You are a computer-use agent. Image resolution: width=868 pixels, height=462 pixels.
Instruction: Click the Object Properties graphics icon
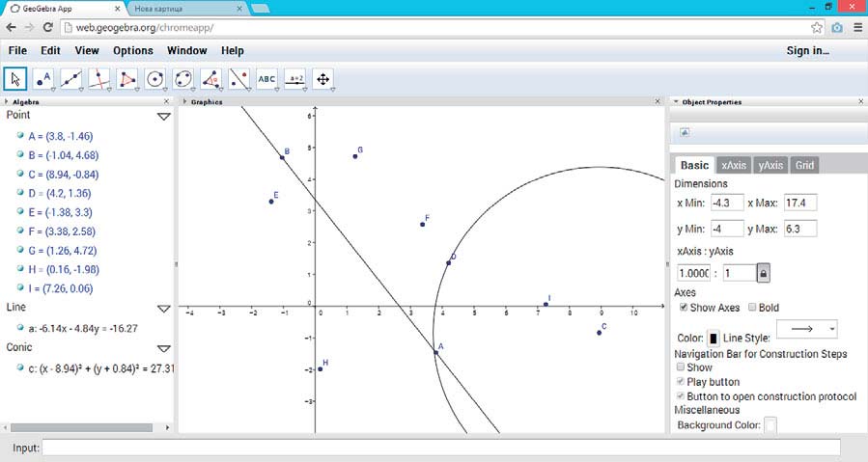pos(685,132)
